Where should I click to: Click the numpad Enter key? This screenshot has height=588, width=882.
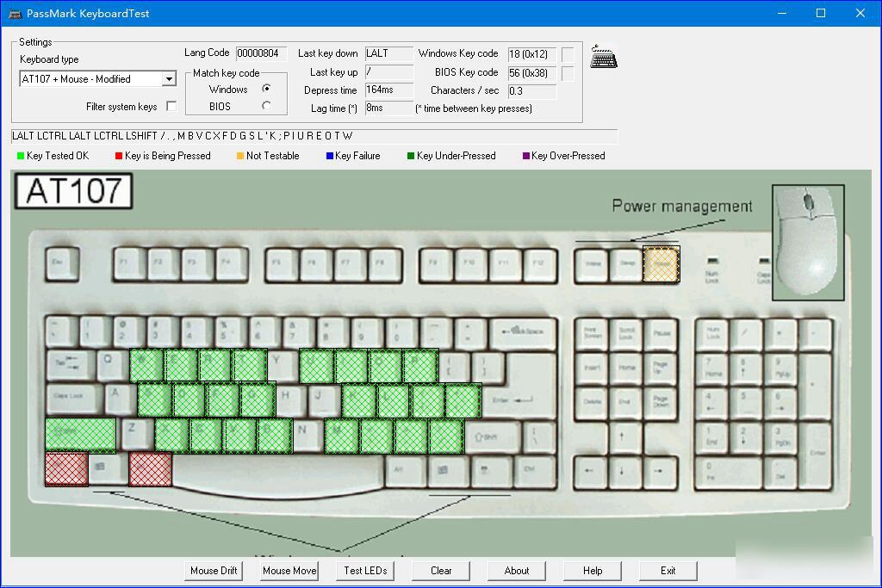816,455
